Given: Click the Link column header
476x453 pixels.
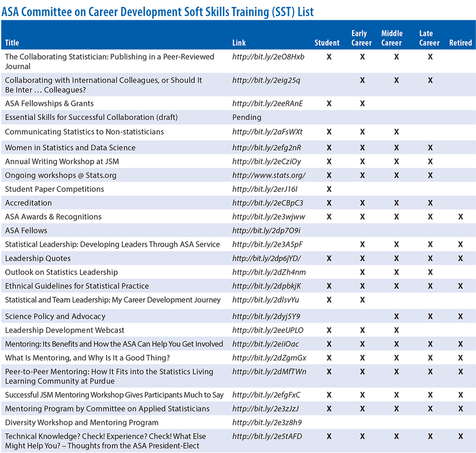Looking at the screenshot, I should [x=239, y=43].
